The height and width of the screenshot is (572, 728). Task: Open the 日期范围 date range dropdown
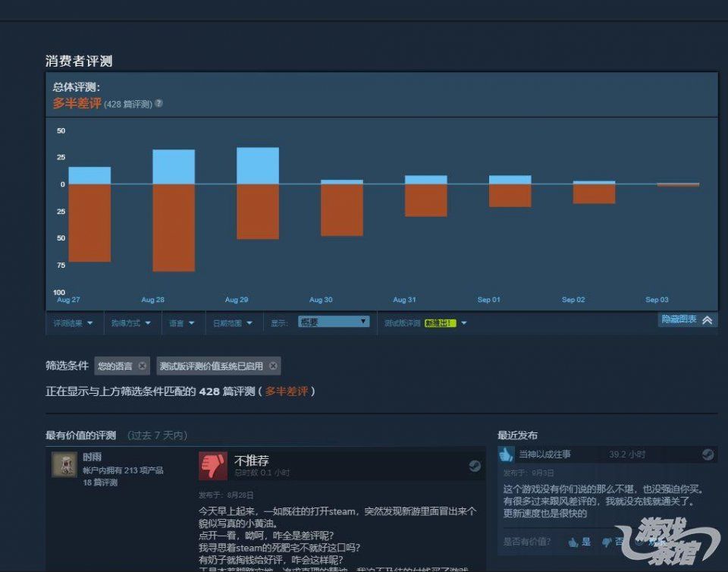pos(233,323)
